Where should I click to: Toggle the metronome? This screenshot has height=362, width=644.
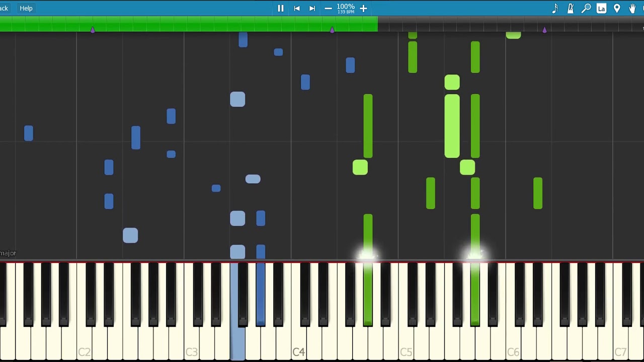(571, 9)
